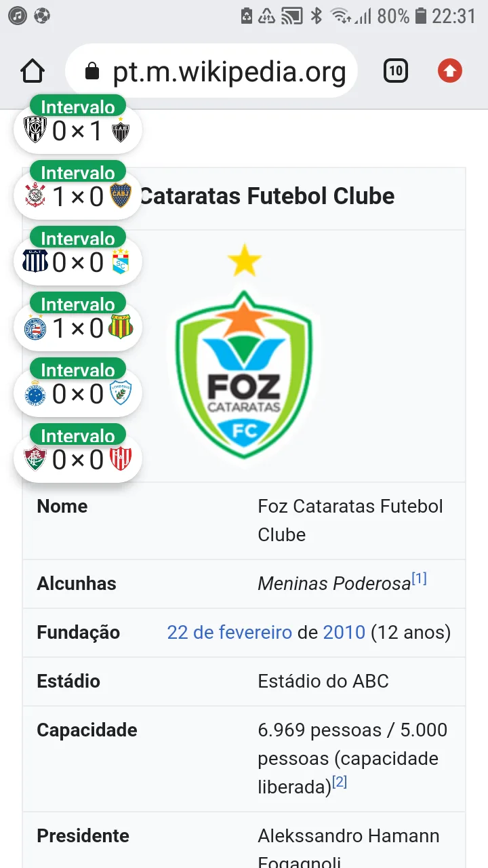This screenshot has width=488, height=868.
Task: Open reference [2] after capacidade liberada
Action: [x=340, y=782]
